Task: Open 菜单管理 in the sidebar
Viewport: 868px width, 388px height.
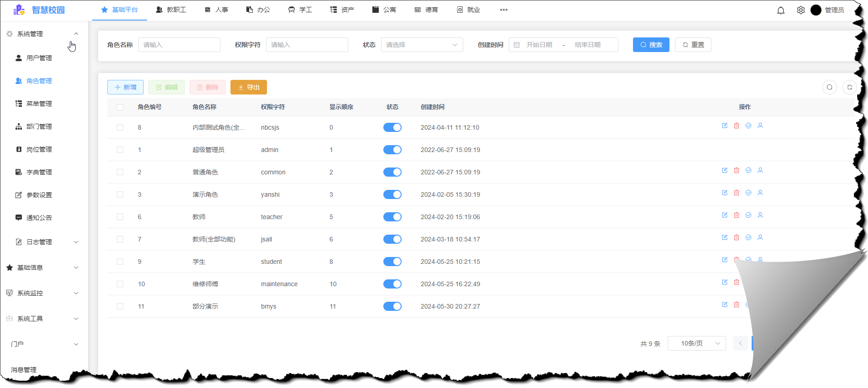Action: [39, 104]
